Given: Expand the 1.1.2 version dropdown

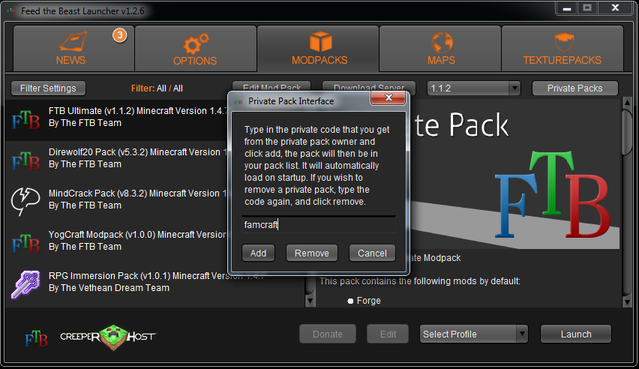Looking at the screenshot, I should pos(474,88).
